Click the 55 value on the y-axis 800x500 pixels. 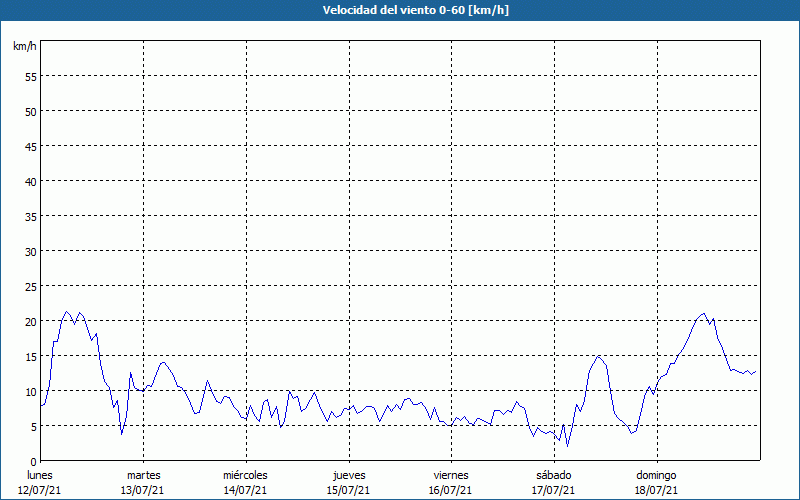click(31, 77)
